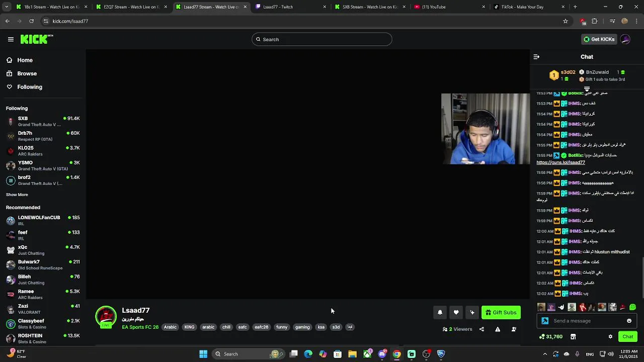Image resolution: width=644 pixels, height=362 pixels.
Task: Open Chrome tab search dropdown
Action: pyautogui.click(x=7, y=7)
